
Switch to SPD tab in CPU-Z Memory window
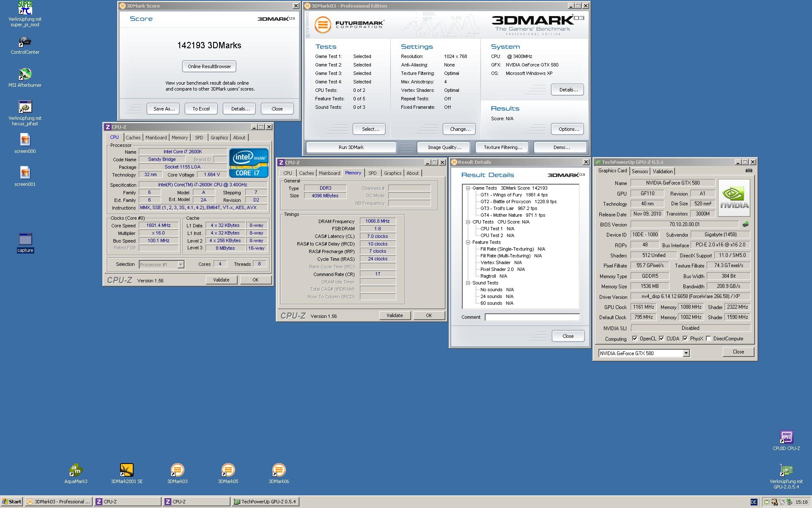click(372, 173)
